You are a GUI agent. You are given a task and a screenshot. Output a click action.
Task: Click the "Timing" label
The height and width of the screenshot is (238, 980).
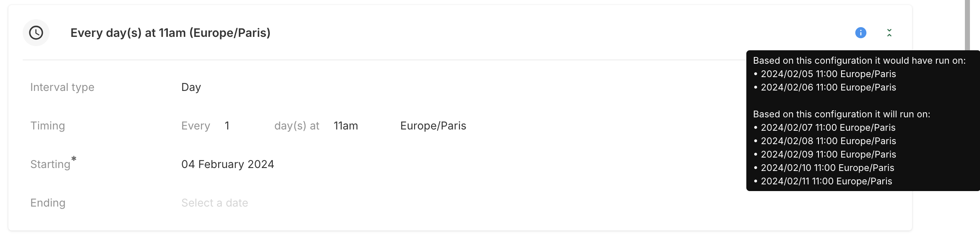[x=47, y=126]
